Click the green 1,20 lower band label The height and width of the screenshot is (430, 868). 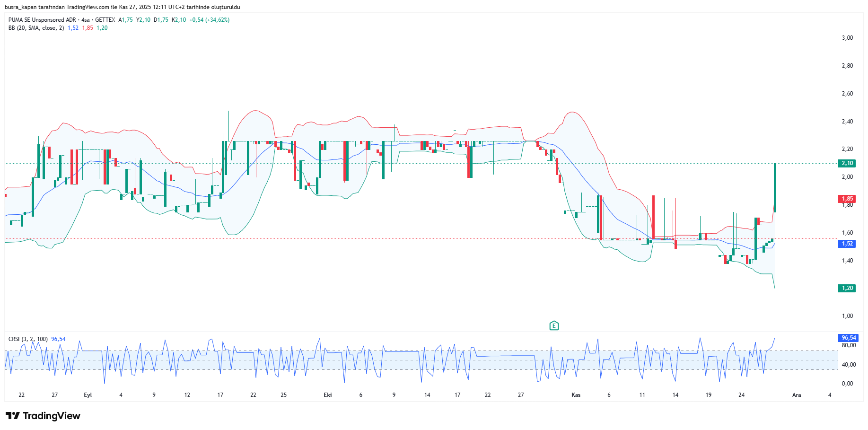tap(847, 288)
